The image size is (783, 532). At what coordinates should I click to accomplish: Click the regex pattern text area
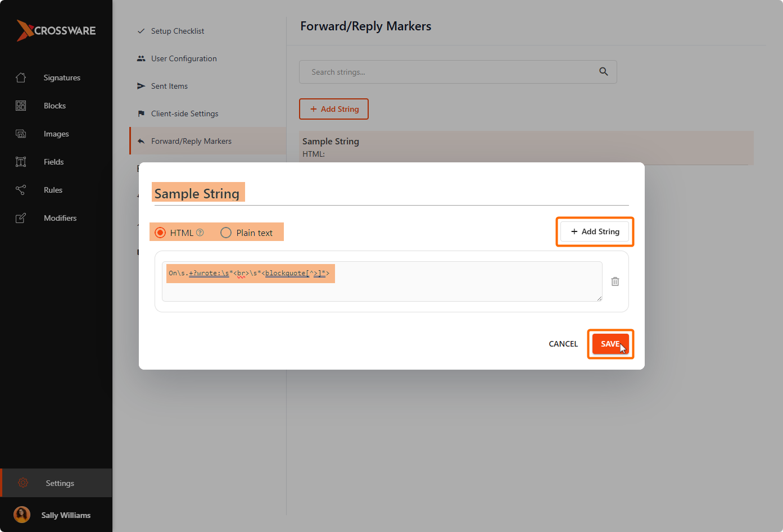pos(382,281)
